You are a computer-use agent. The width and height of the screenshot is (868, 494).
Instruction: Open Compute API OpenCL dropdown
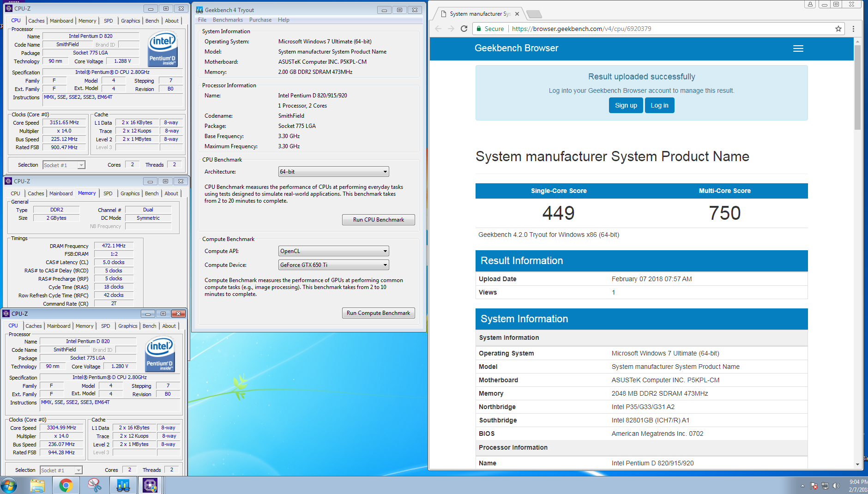pos(334,251)
